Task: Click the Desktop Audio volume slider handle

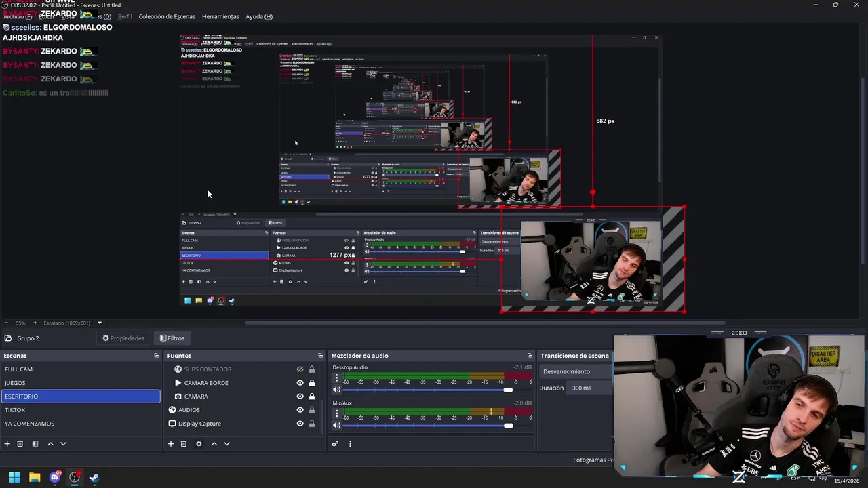Action: click(x=508, y=390)
